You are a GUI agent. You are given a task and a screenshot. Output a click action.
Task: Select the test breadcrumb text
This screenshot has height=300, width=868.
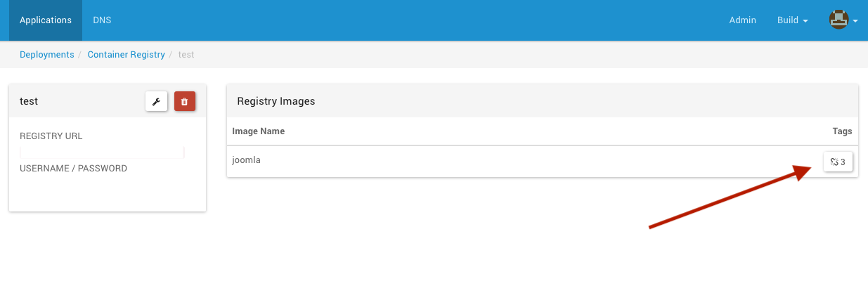(186, 54)
